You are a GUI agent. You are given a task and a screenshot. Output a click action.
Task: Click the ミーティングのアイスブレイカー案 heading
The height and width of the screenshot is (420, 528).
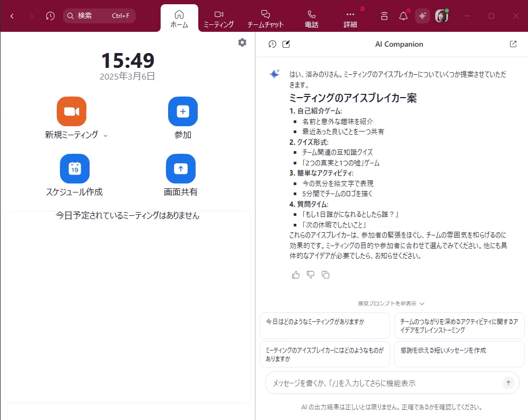pyautogui.click(x=353, y=98)
